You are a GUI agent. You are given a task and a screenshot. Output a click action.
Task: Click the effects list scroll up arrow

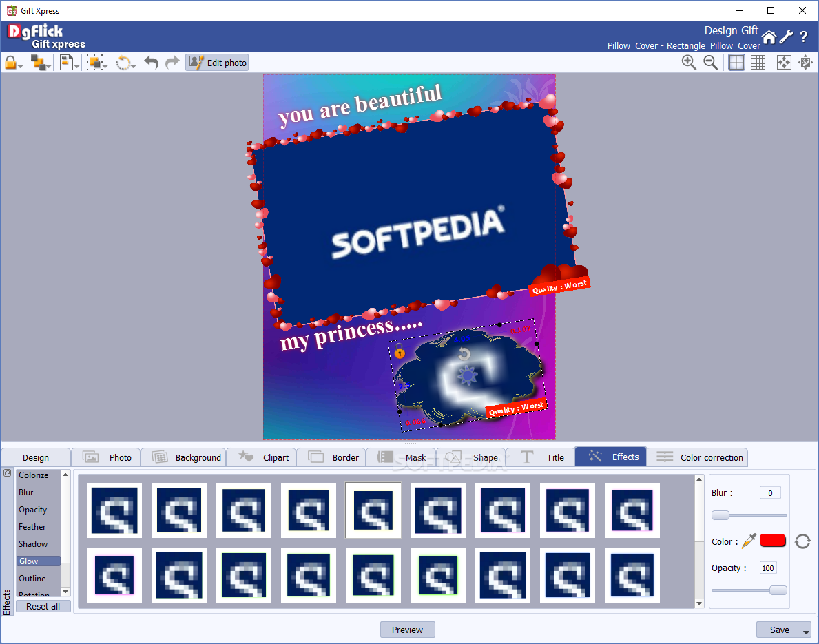(65, 475)
